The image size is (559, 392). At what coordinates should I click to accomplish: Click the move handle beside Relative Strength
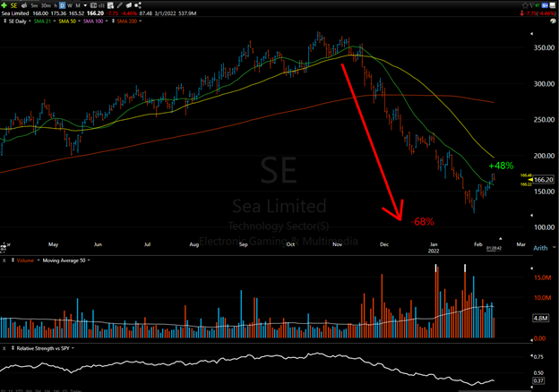click(13, 348)
